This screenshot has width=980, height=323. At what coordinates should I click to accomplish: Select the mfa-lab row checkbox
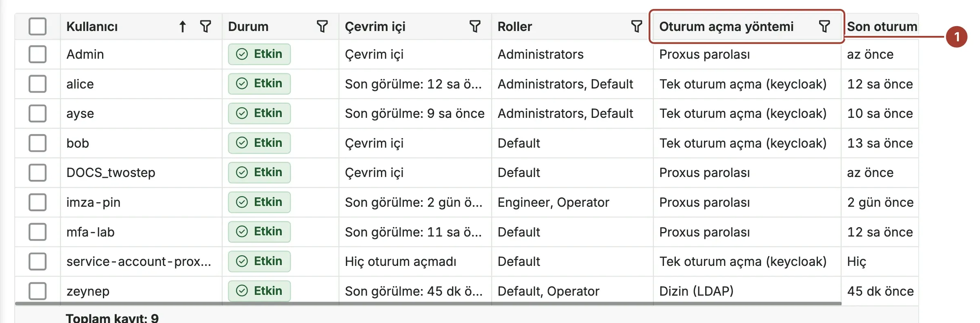[x=38, y=232]
